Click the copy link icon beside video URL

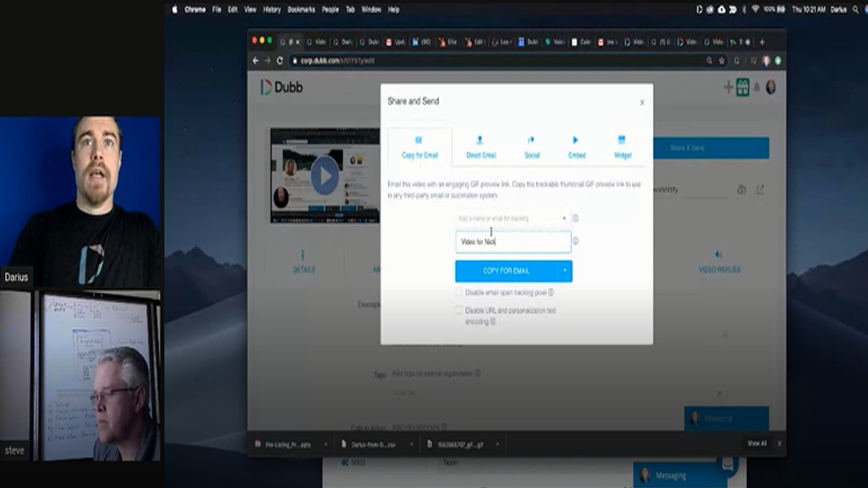[742, 190]
